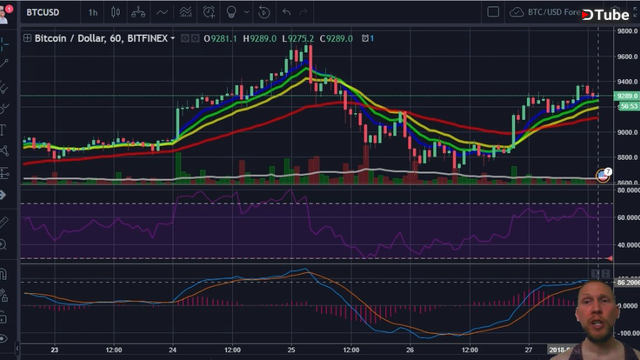
Task: Open the chart layout selector square
Action: point(493,12)
